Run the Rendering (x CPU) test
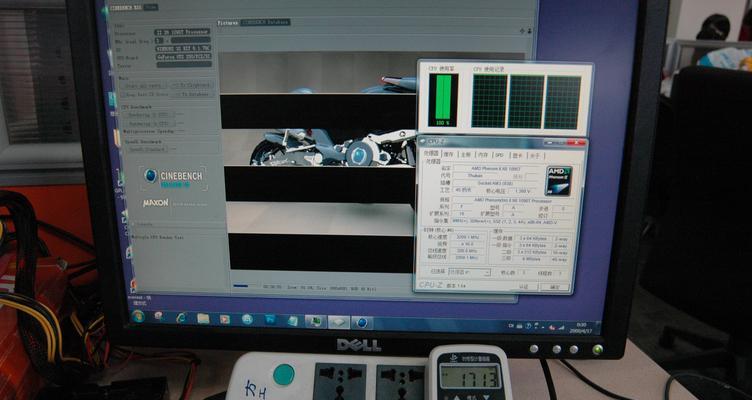The image size is (752, 400). [x=151, y=123]
